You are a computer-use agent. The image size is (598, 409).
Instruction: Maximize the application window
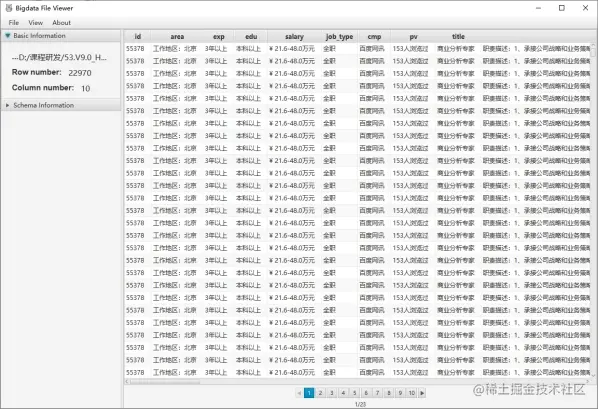pyautogui.click(x=562, y=8)
